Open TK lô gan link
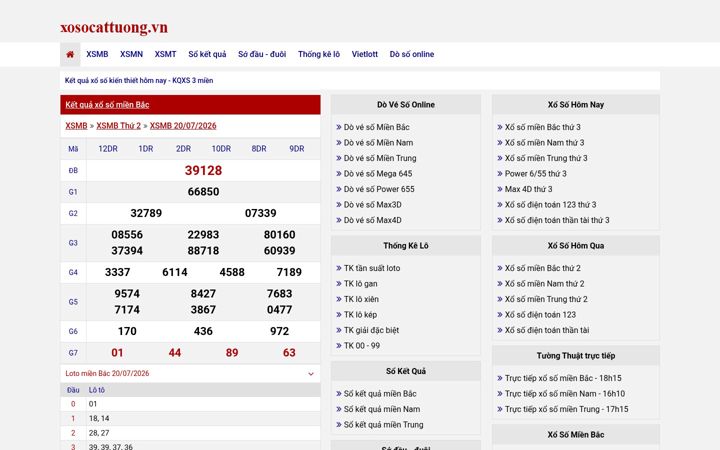The image size is (720, 450). (x=360, y=284)
